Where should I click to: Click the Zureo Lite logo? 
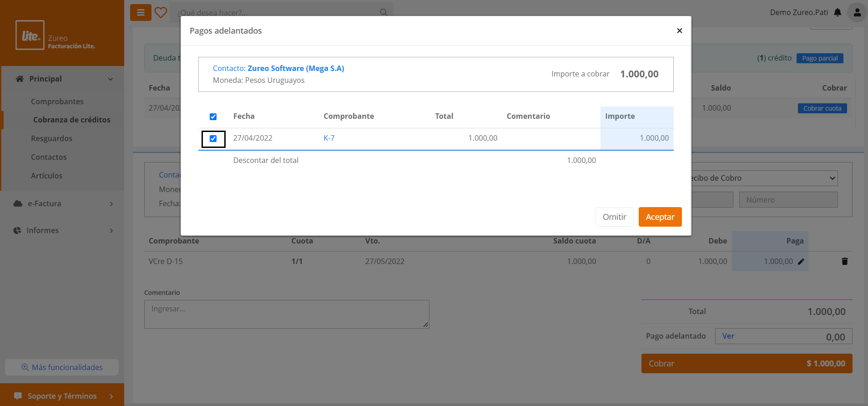click(30, 35)
